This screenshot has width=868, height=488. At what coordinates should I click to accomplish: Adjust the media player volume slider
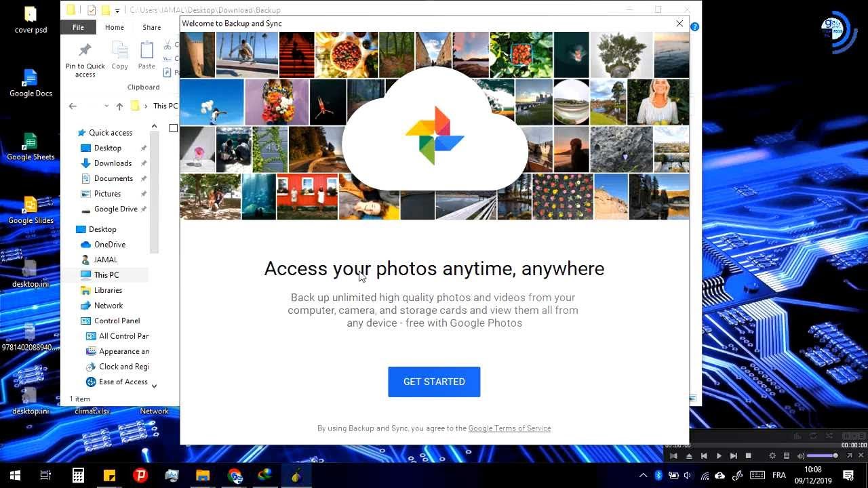821,456
